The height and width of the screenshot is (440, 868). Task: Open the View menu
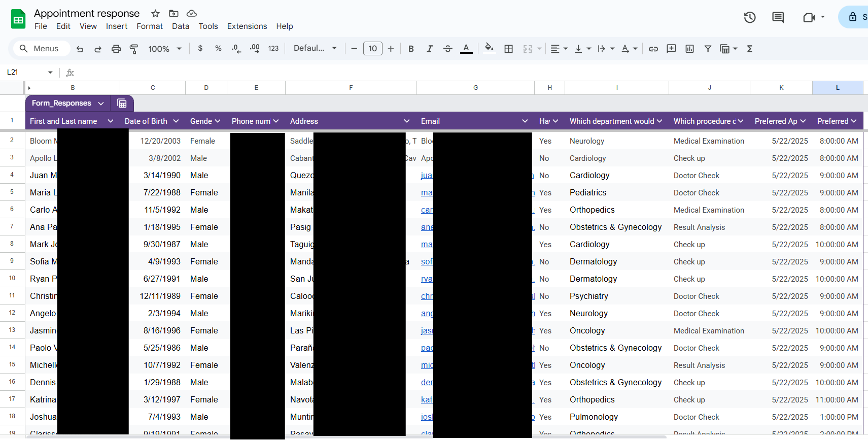tap(88, 26)
